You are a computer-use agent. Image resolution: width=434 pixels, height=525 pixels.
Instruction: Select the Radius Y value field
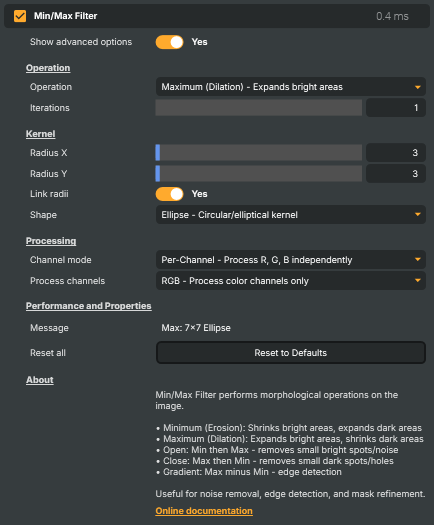[x=396, y=174]
